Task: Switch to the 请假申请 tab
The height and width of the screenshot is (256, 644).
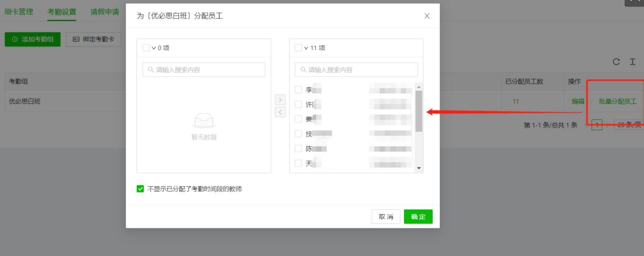Action: click(105, 12)
